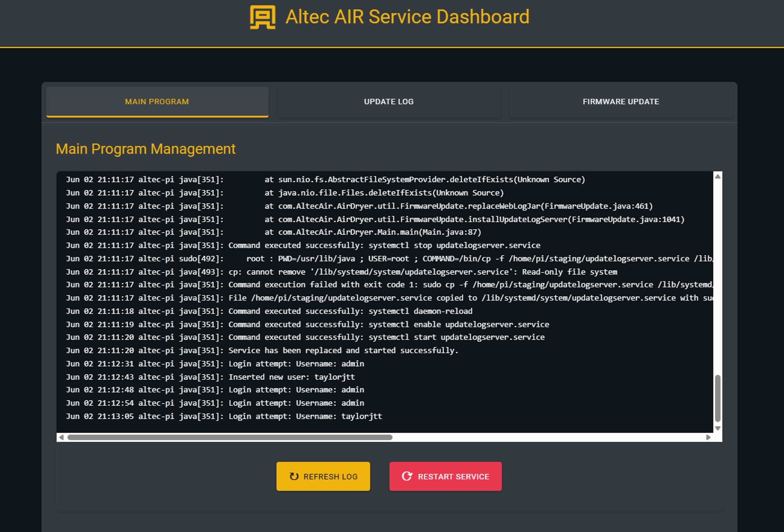The height and width of the screenshot is (532, 784).
Task: Click log line 'Login attempt: Username: taylorjtt'
Action: [x=224, y=416]
